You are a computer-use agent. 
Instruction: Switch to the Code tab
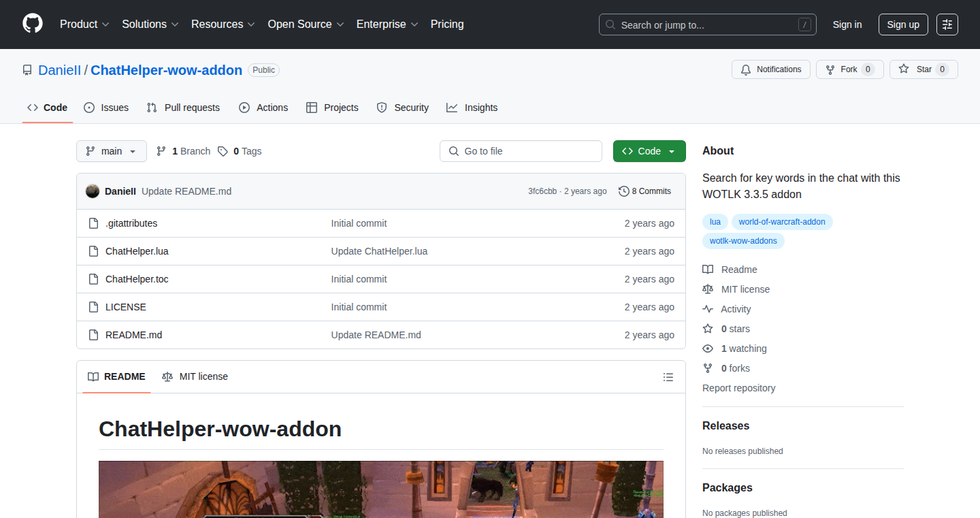(48, 108)
